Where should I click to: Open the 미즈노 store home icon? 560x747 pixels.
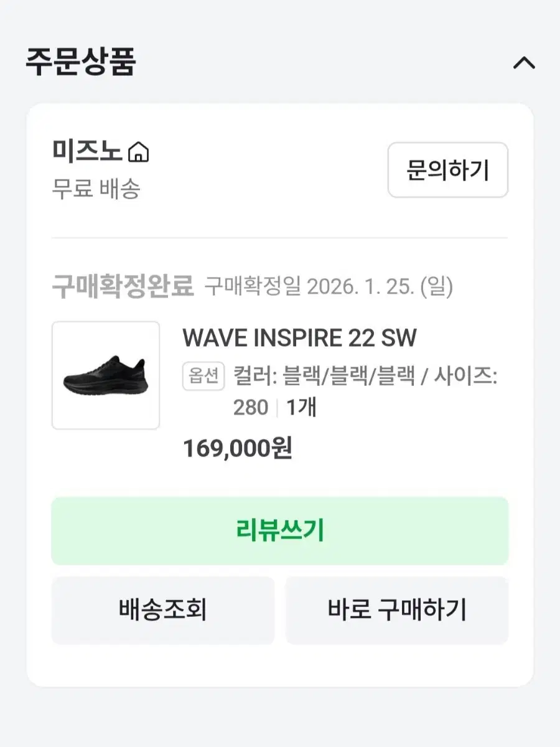click(x=138, y=152)
